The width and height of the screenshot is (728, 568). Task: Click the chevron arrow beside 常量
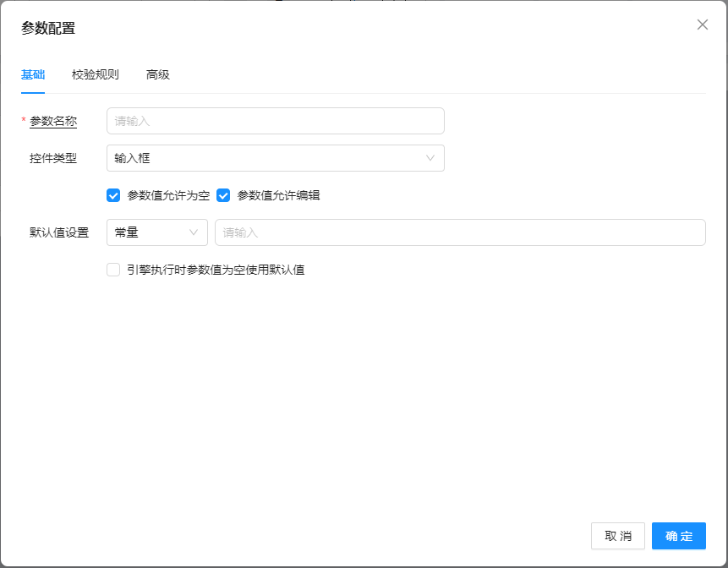[194, 232]
